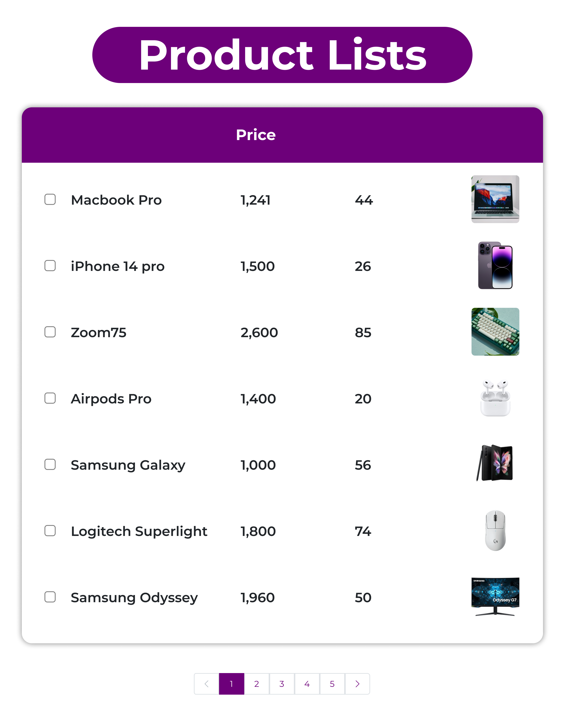Navigate to page 5
The height and width of the screenshot is (728, 564).
coord(332,684)
